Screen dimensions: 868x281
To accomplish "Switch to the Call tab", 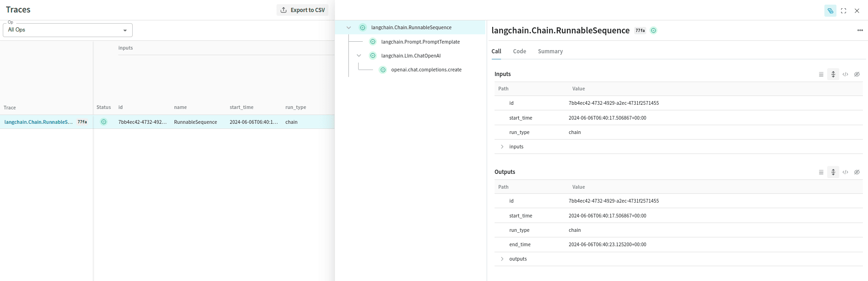I will 496,51.
